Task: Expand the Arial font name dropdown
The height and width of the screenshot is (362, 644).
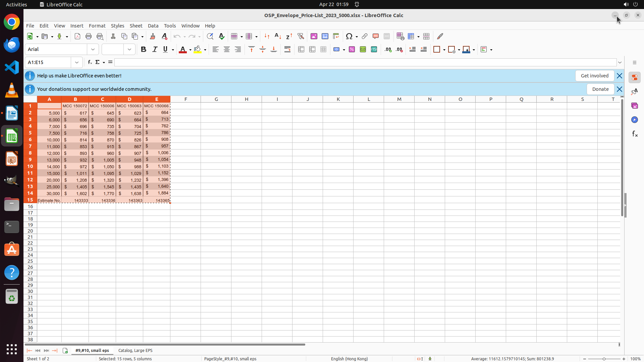Action: [93, 50]
